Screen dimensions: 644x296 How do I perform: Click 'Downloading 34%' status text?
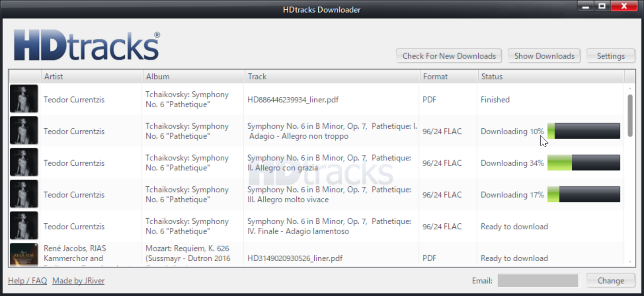[512, 163]
